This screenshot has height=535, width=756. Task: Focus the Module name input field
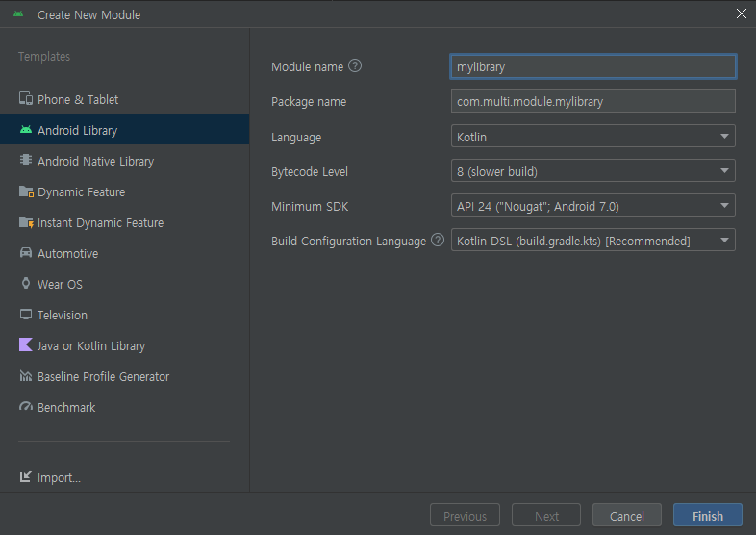593,66
